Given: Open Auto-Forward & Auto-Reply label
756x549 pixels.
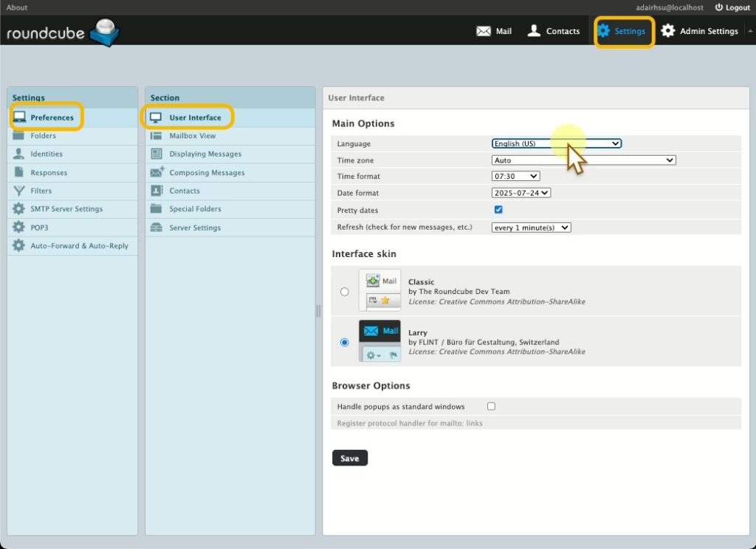Looking at the screenshot, I should (x=80, y=245).
